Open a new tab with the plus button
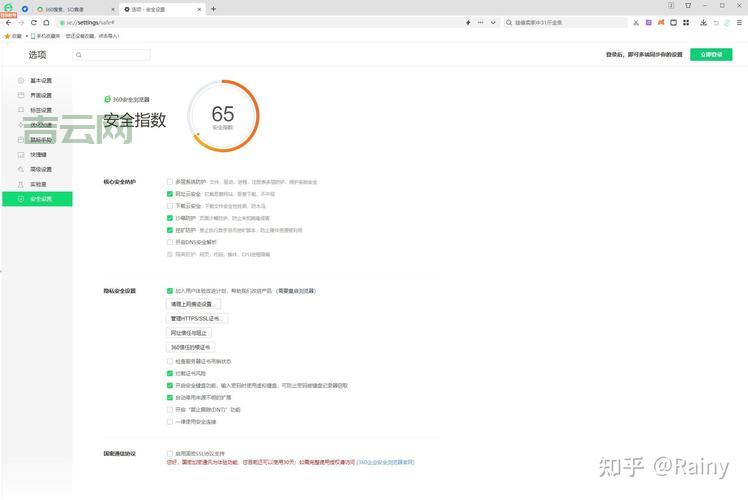The width and height of the screenshot is (748, 500). [213, 9]
